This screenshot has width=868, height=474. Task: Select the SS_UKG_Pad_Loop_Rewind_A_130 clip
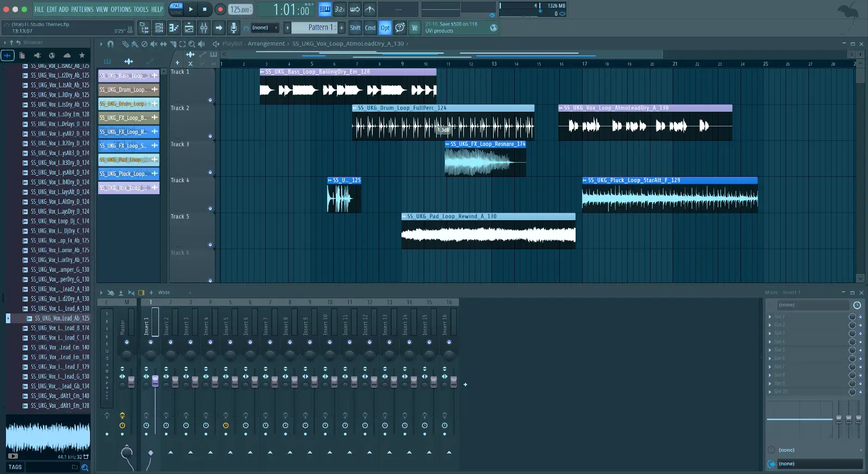pyautogui.click(x=488, y=231)
